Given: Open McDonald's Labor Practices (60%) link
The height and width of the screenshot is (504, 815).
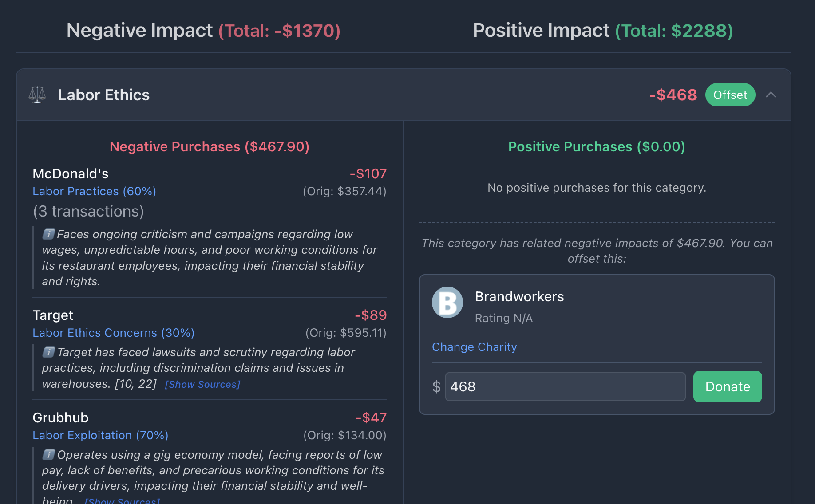Looking at the screenshot, I should tap(94, 191).
